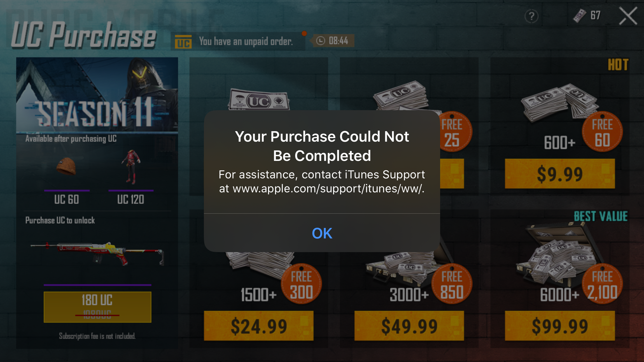Open the help question mark icon
This screenshot has height=362, width=644.
(x=531, y=16)
